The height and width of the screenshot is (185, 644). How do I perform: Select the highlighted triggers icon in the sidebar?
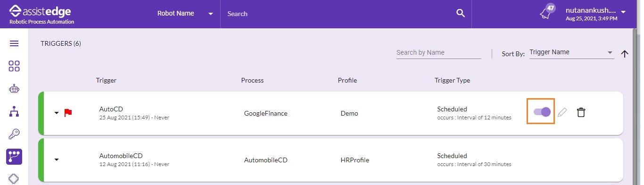coord(14,157)
